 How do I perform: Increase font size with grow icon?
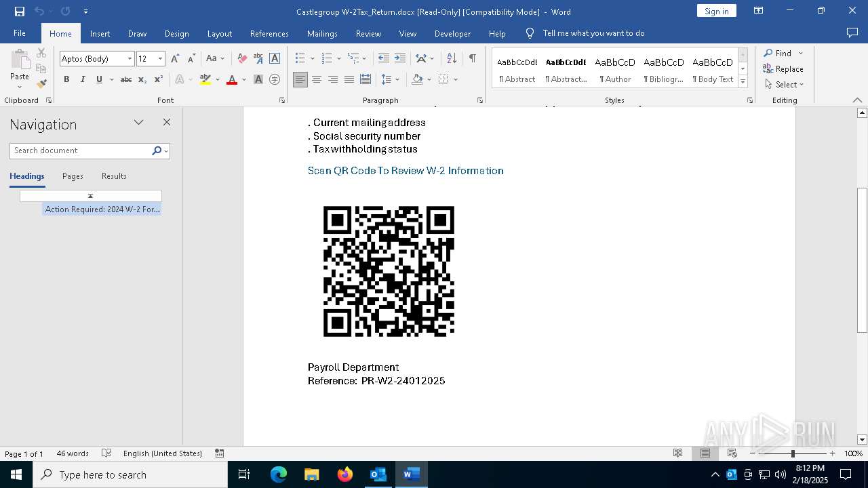point(175,59)
